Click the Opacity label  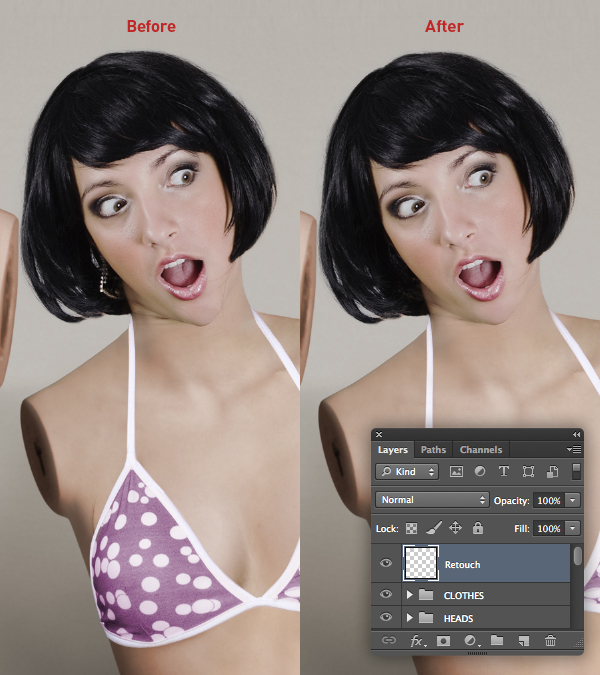(x=511, y=501)
